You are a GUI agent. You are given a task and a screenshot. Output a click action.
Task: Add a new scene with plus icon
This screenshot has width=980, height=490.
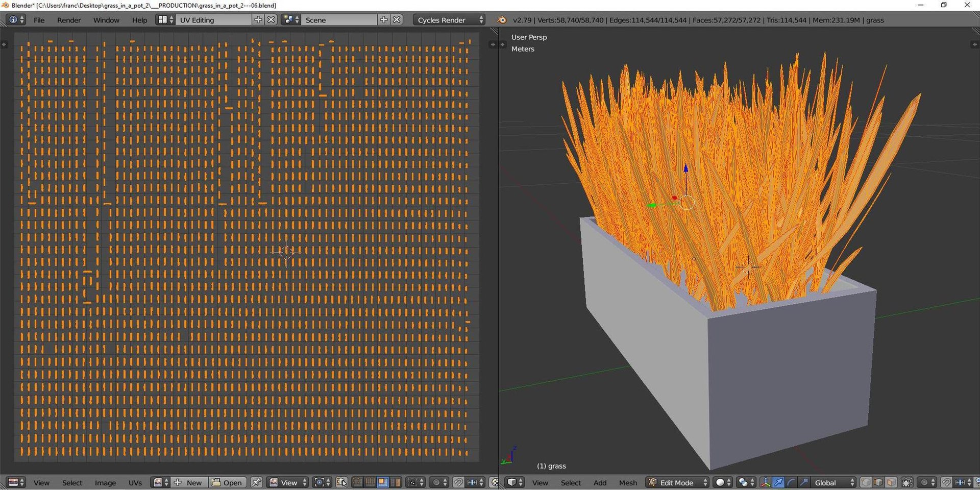click(x=384, y=20)
